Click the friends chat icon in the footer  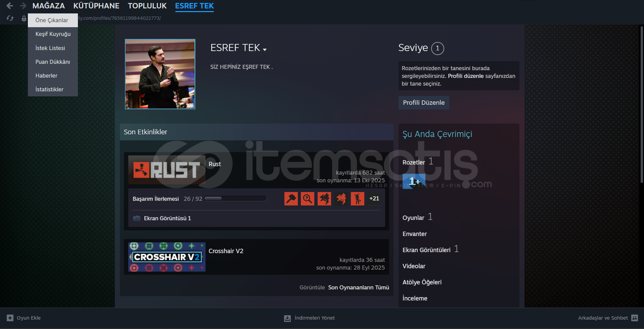635,318
